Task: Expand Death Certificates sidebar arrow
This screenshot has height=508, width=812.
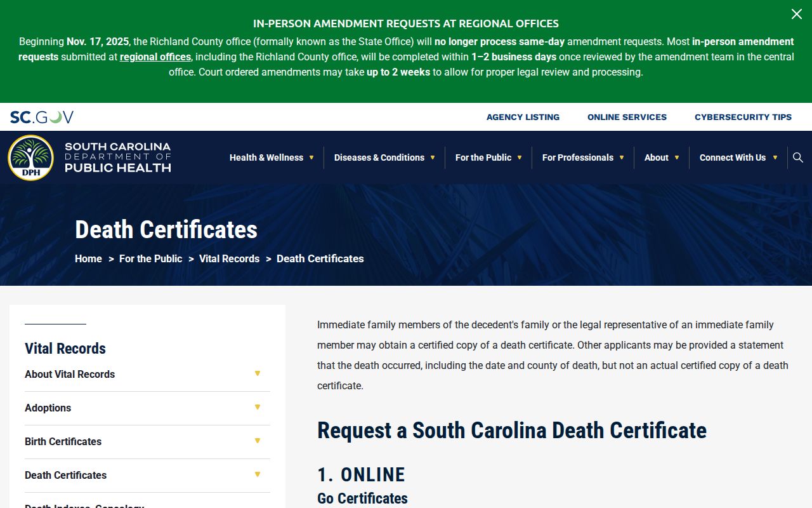Action: [258, 474]
